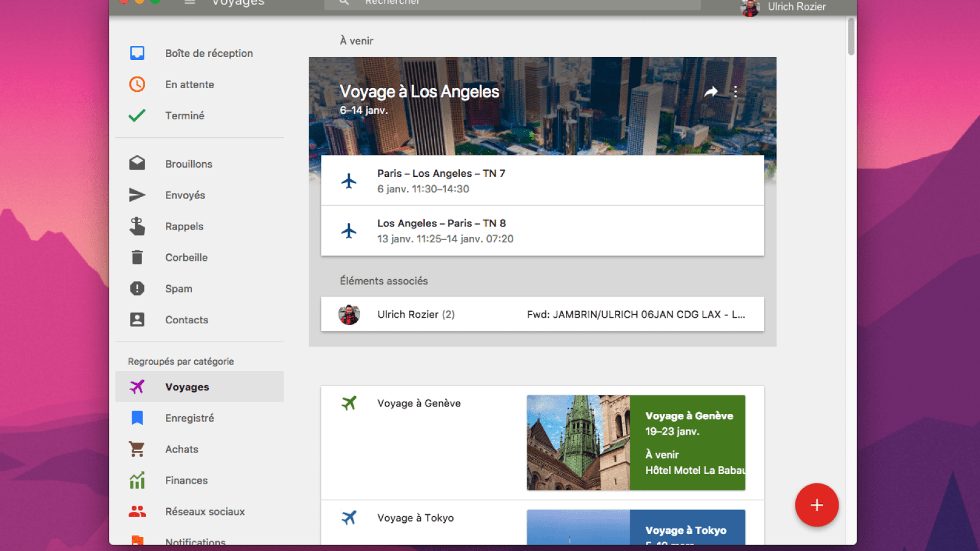Open the Boîte de réception inbox icon
The width and height of the screenshot is (980, 551).
coord(137,53)
